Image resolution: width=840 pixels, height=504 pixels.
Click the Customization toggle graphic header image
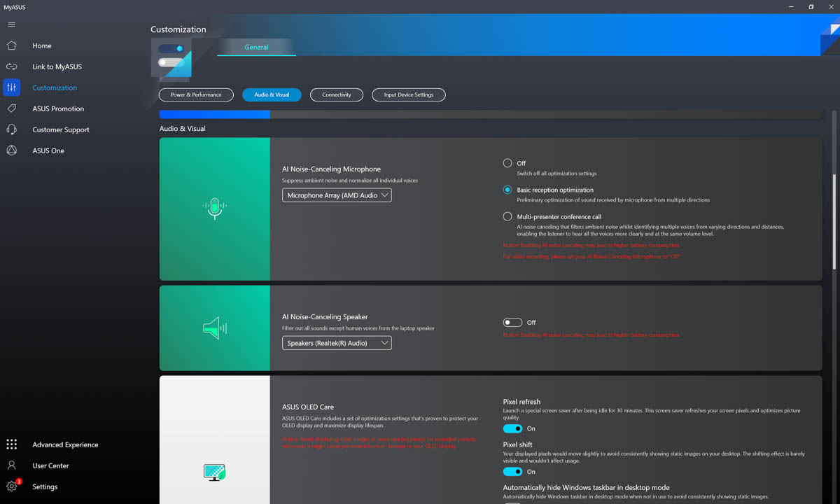[171, 59]
